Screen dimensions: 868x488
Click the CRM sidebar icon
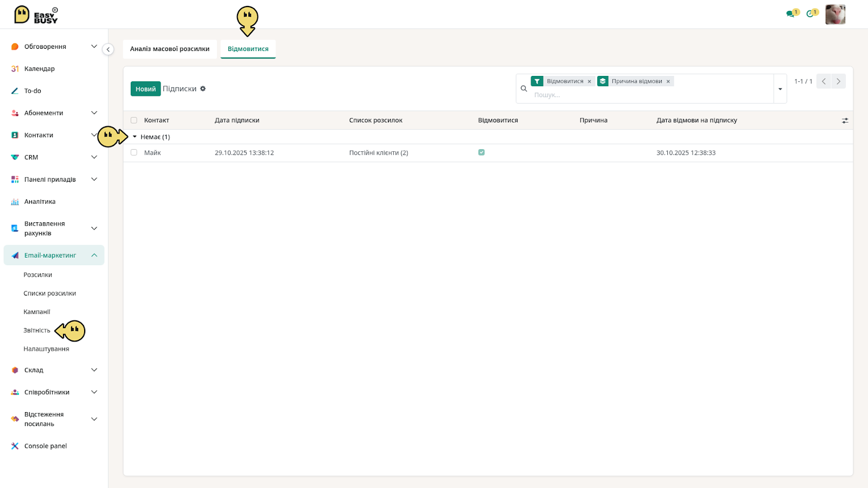pos(15,157)
